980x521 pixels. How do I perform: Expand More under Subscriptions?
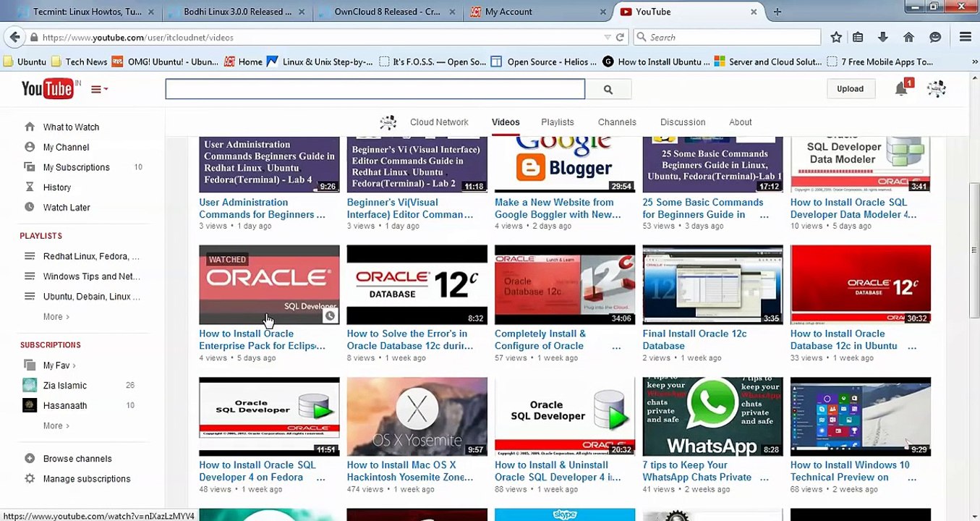click(56, 426)
